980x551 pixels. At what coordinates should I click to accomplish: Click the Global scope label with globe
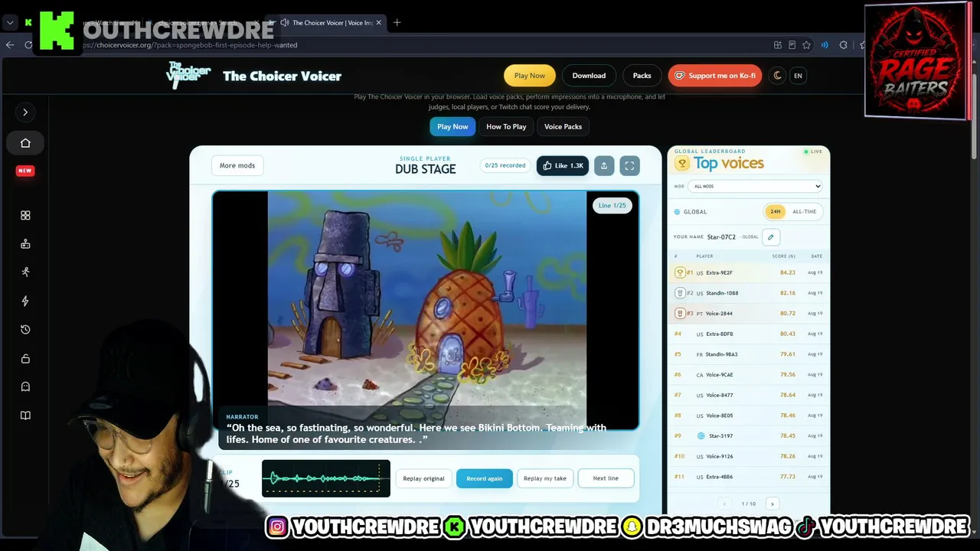pos(691,212)
